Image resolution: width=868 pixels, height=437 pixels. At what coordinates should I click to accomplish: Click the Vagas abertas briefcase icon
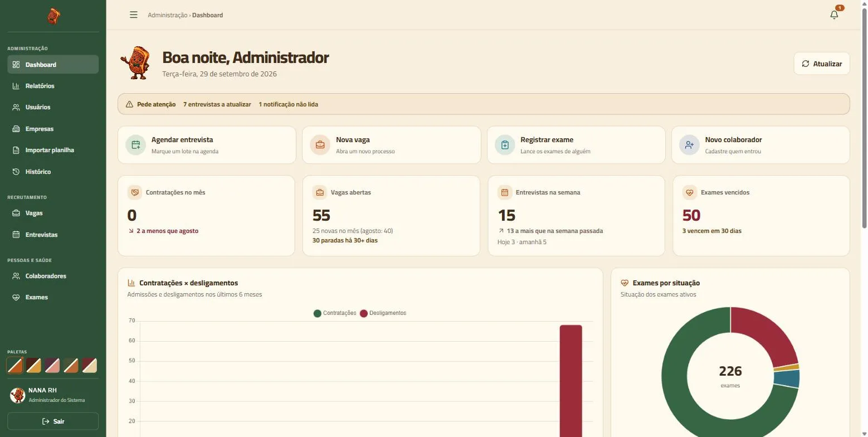tap(319, 192)
